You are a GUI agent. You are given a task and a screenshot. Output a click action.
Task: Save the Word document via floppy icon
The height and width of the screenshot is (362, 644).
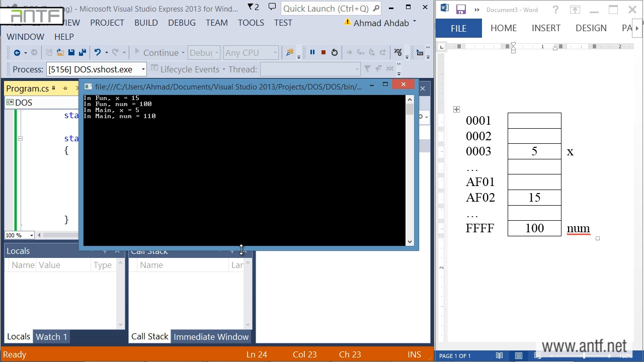coord(460,10)
